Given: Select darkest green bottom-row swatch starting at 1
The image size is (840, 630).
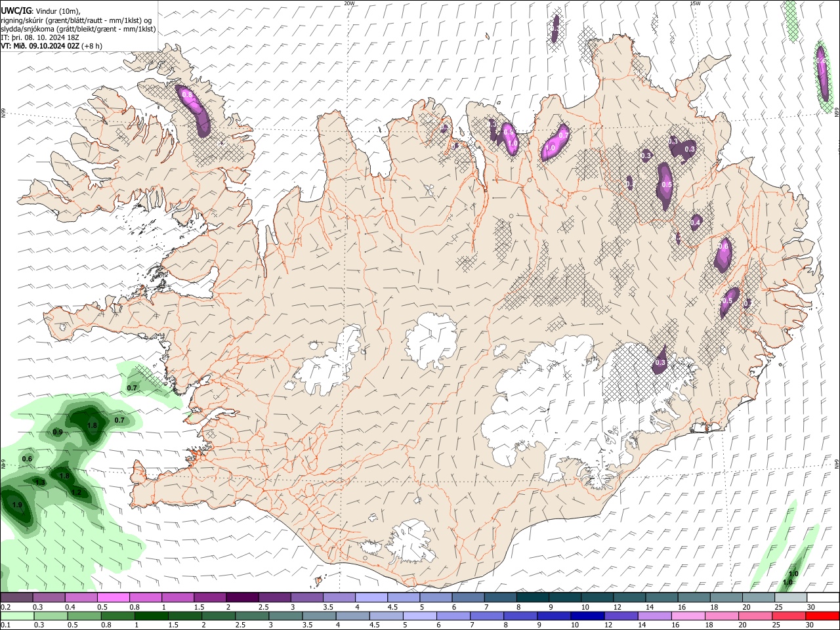Looking at the screenshot, I should [x=151, y=616].
